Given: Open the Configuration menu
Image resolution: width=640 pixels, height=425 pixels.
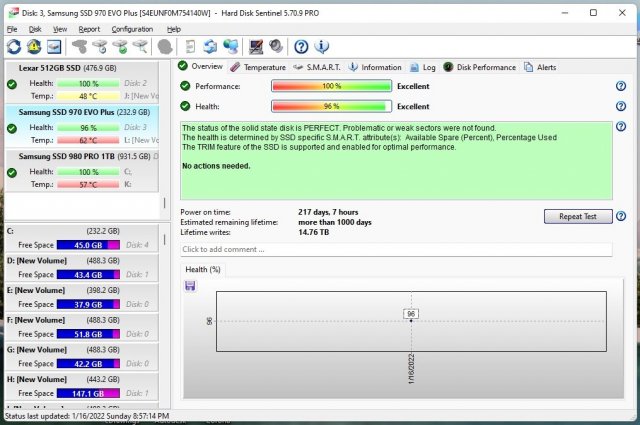Looking at the screenshot, I should (x=132, y=29).
